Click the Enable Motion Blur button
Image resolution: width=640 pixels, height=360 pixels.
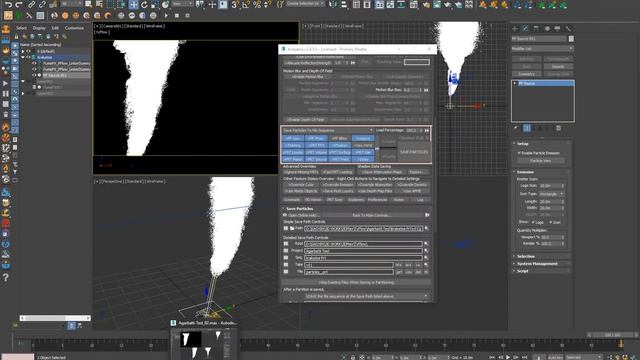308,77
